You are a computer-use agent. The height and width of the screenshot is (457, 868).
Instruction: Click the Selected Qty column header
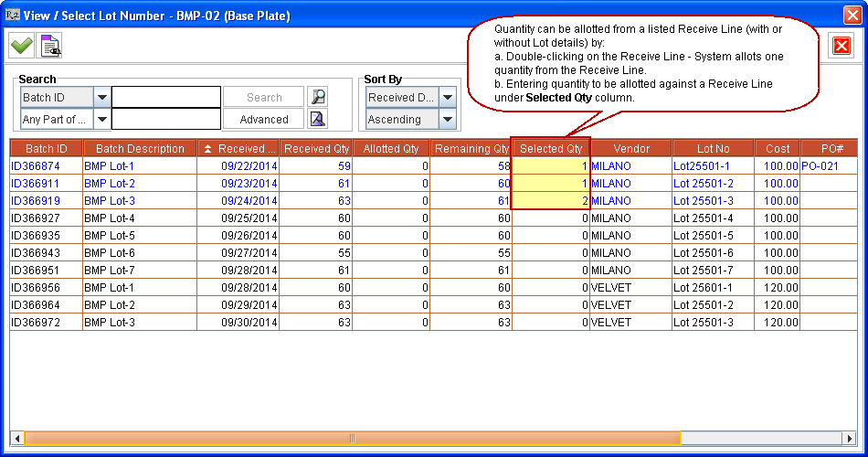(x=551, y=148)
